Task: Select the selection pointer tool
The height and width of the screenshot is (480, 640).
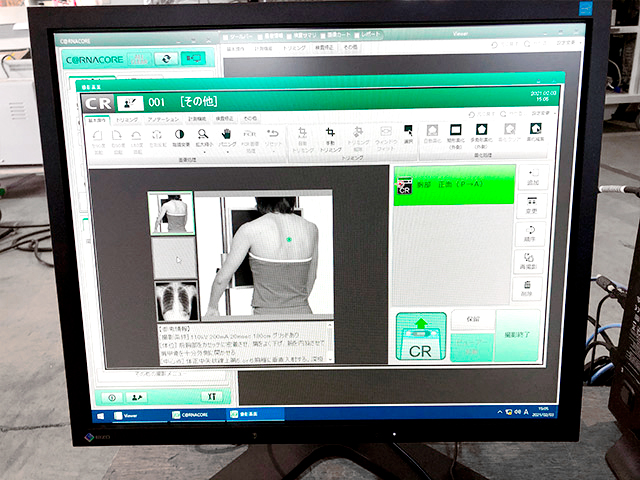Action: pos(408,131)
